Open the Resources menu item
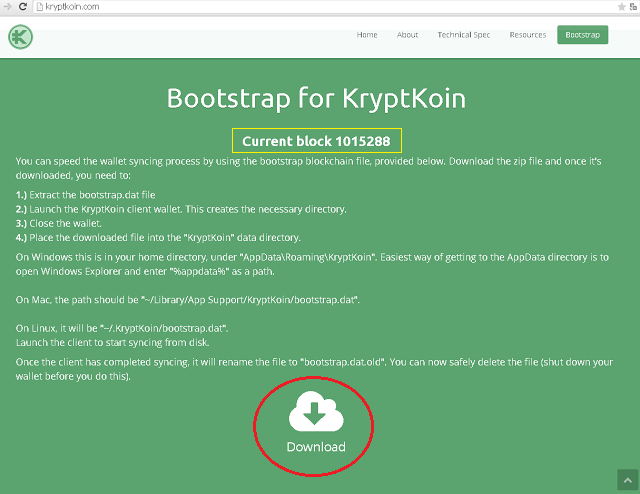The height and width of the screenshot is (494, 640). (528, 35)
